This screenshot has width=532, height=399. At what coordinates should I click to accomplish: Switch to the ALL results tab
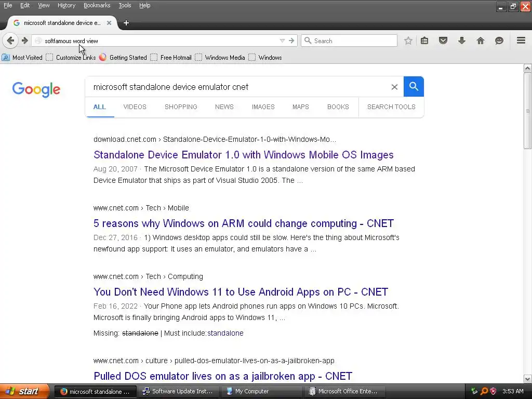click(x=99, y=107)
